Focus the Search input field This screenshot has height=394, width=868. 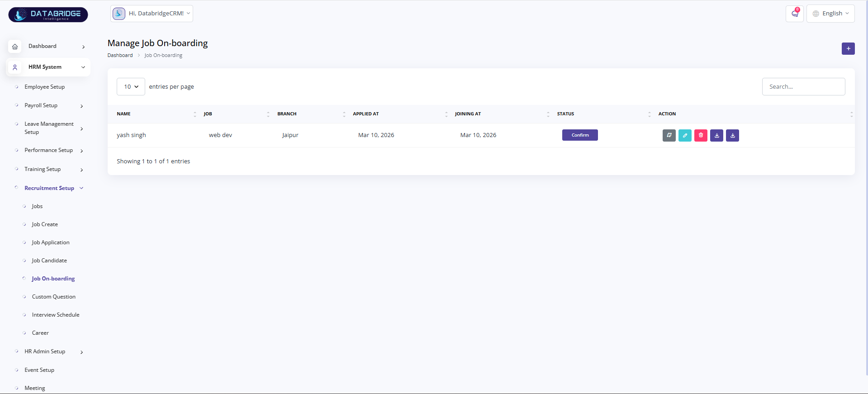[803, 86]
